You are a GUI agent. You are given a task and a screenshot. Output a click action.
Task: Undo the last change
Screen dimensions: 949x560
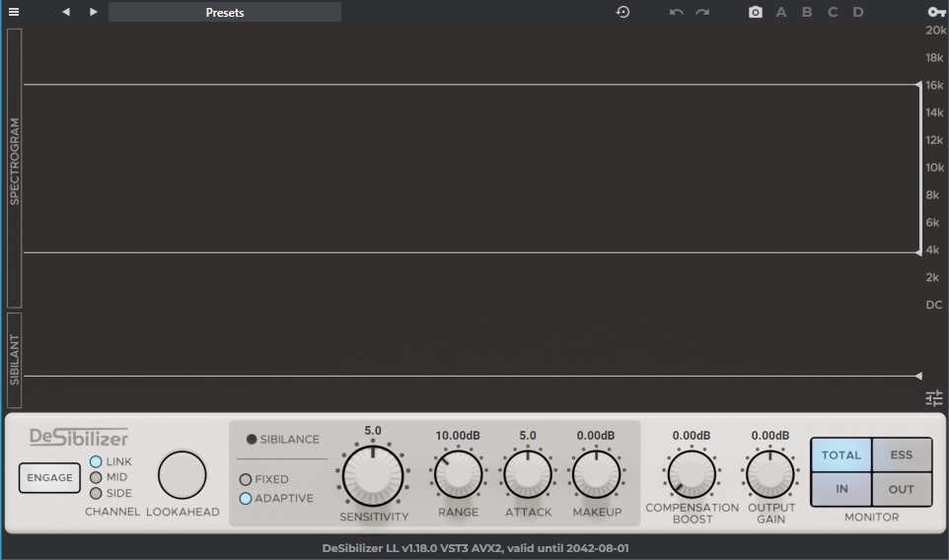[676, 12]
